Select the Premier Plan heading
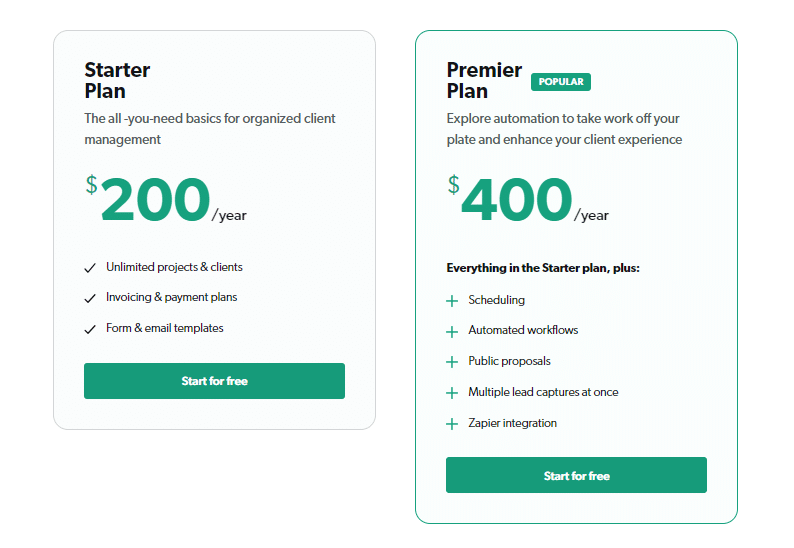Image resolution: width=794 pixels, height=548 pixels. pos(484,80)
